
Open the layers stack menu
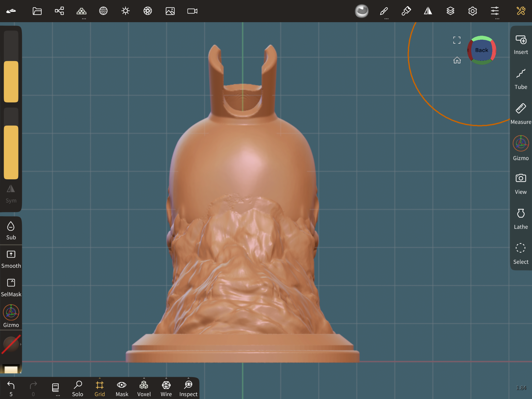[450, 11]
